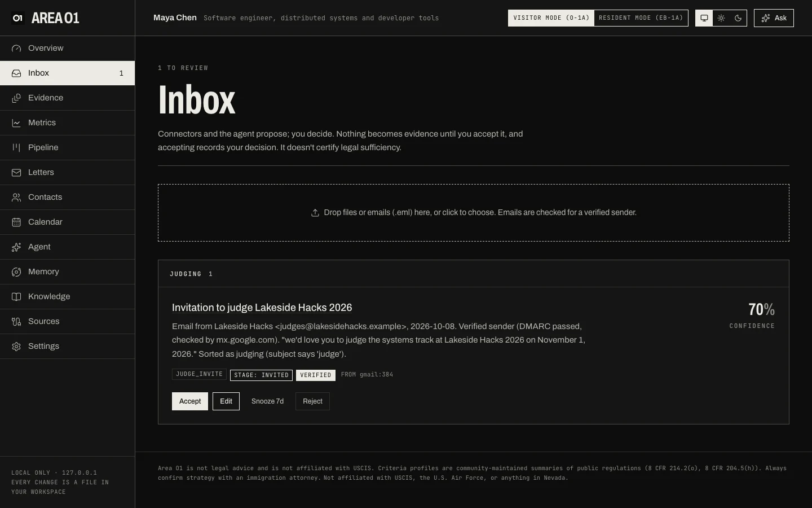Click the Knowledge book icon
This screenshot has width=812, height=508.
click(16, 297)
